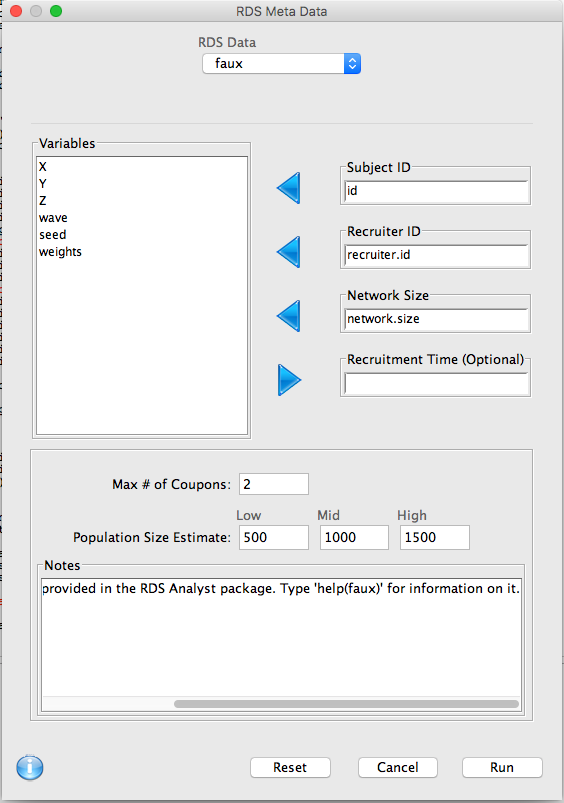Click the Run button
The image size is (564, 803).
(502, 767)
